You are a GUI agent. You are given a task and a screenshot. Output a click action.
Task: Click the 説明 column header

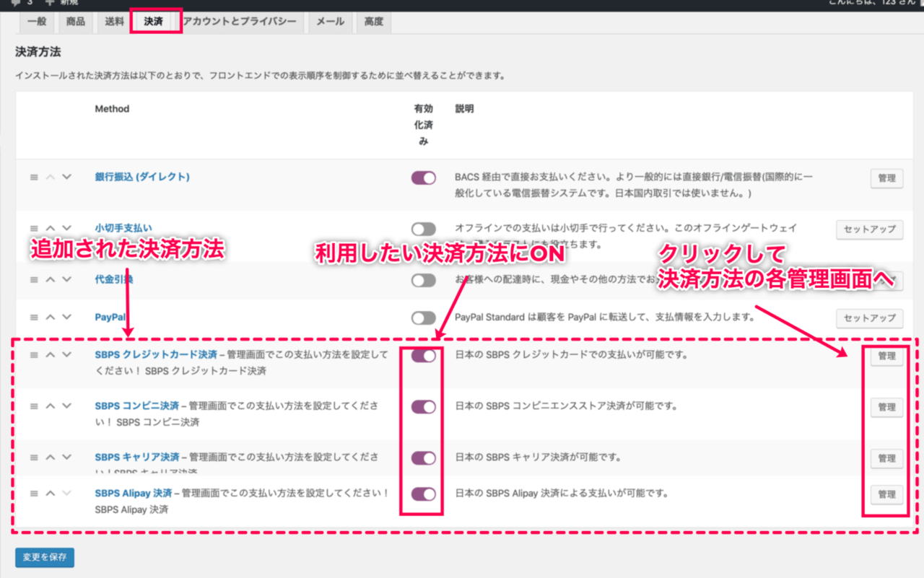pos(464,109)
